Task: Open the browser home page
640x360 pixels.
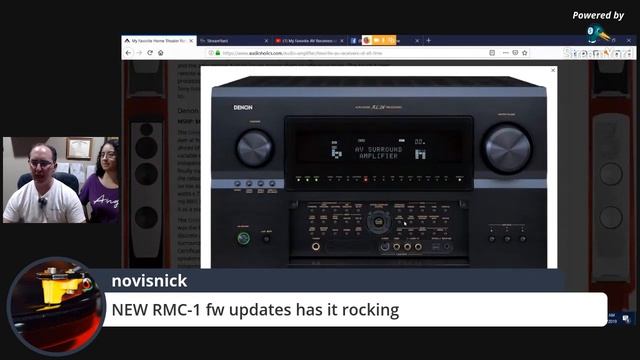Action: click(x=161, y=53)
